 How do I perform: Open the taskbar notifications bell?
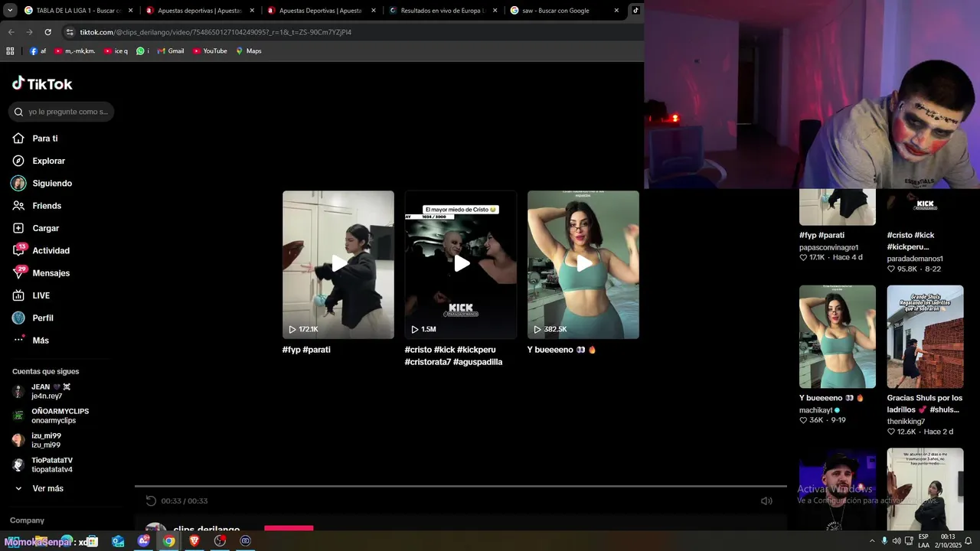(969, 541)
